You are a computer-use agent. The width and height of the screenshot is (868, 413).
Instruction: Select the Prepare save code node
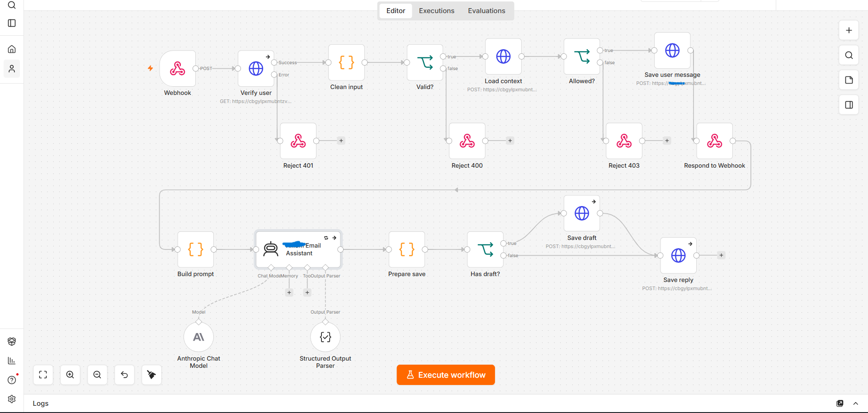pos(407,249)
